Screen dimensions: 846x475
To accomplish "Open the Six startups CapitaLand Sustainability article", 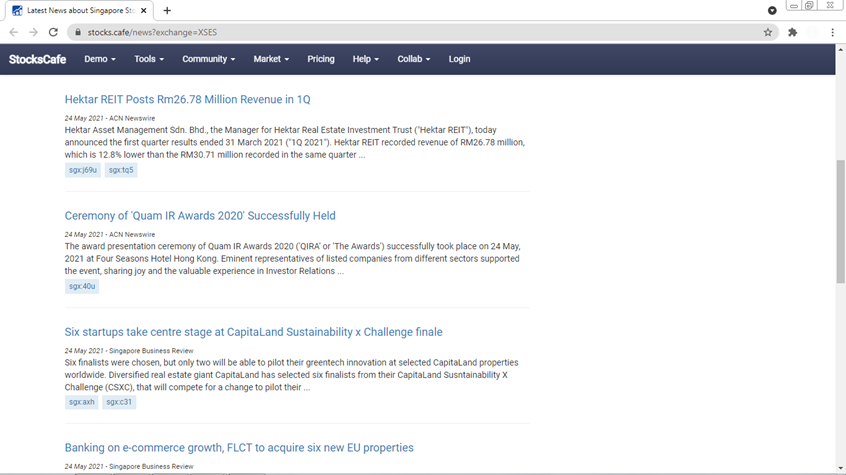I will (254, 332).
